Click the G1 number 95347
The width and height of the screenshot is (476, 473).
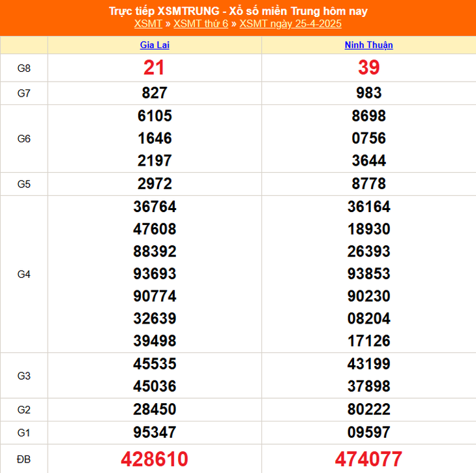(x=155, y=433)
